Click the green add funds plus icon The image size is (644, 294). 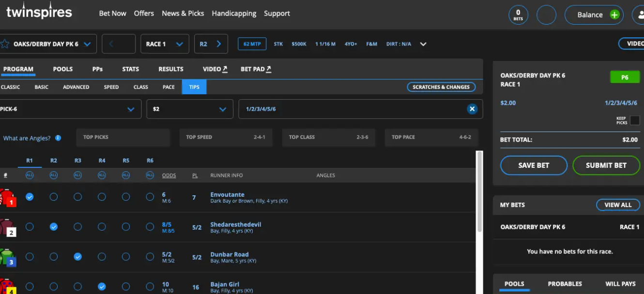tap(614, 15)
